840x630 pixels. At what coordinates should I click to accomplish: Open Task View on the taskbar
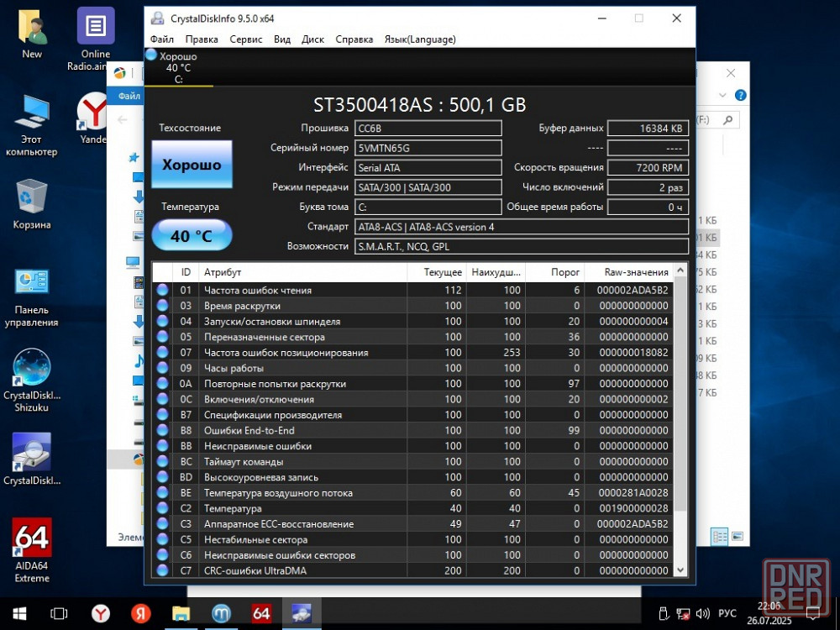[x=59, y=613]
